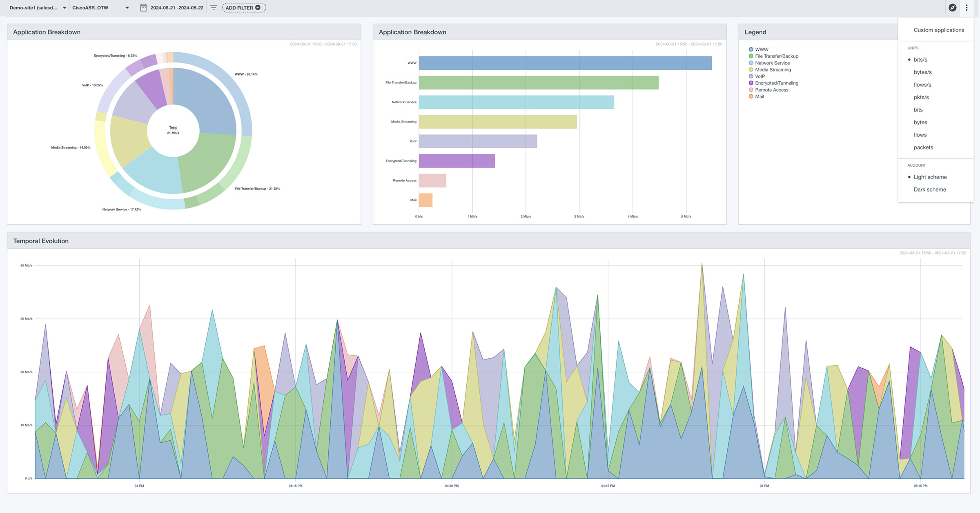Screen dimensions: 980x513
Task: Select packets unit option
Action: 923,147
